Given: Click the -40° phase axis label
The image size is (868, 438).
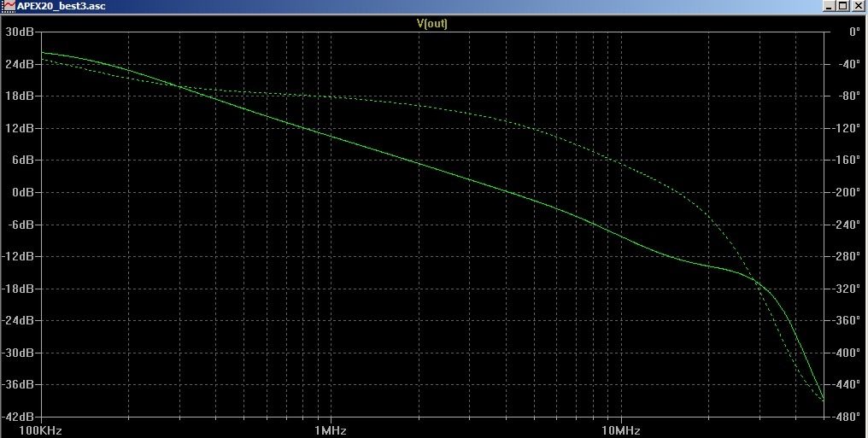Looking at the screenshot, I should (848, 64).
